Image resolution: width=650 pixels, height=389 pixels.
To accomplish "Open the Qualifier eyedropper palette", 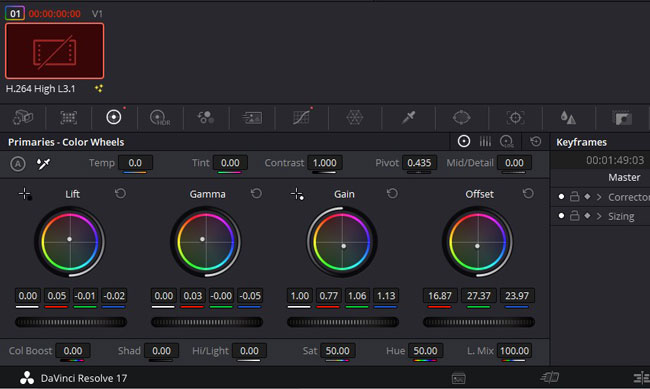I will pyautogui.click(x=408, y=118).
